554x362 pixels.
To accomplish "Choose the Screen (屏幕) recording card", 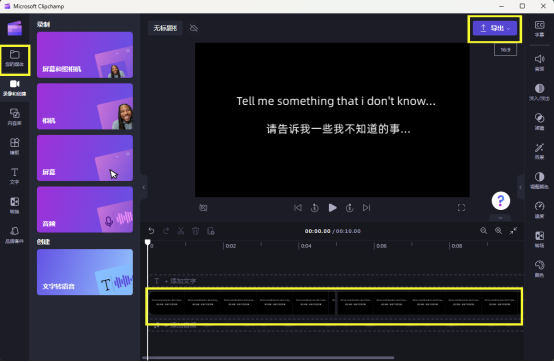I will tap(85, 158).
